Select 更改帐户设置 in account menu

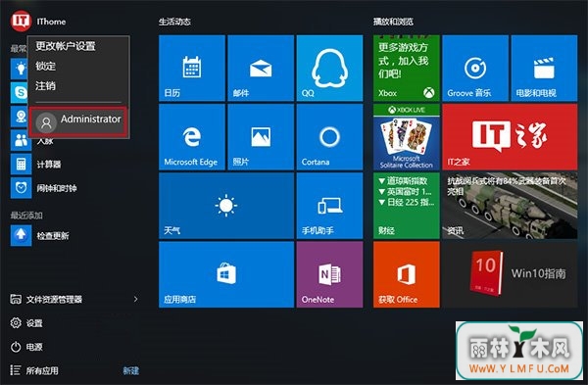pos(66,46)
